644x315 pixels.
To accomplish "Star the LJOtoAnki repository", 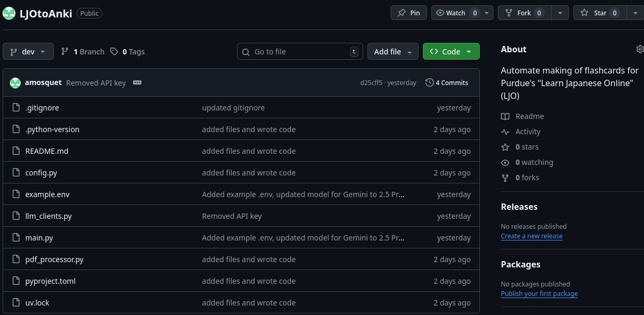I will [593, 13].
